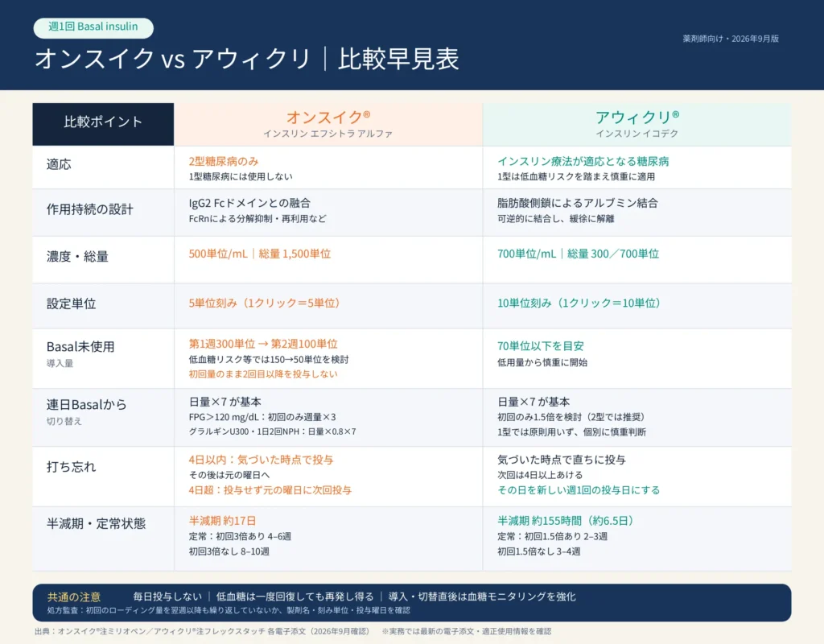Click 'FcRnによる分解抑制・再利用など' note
This screenshot has height=644, width=824.
[x=257, y=219]
